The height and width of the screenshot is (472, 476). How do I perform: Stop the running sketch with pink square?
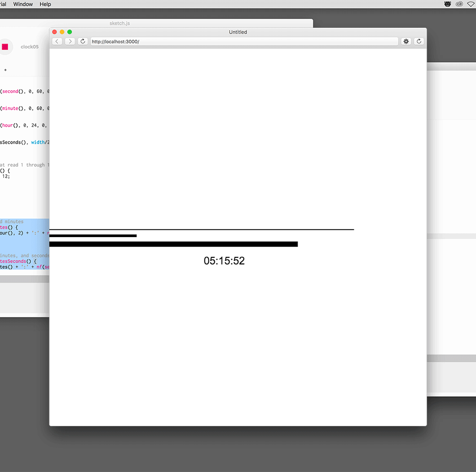(x=5, y=47)
